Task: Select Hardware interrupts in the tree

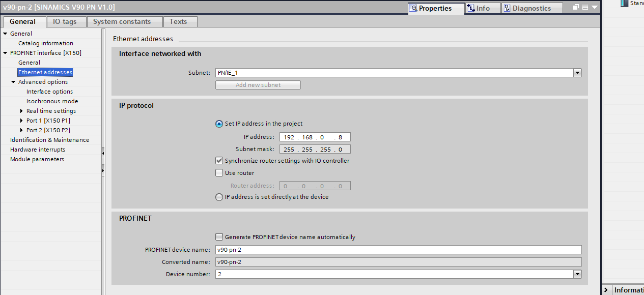Action: point(38,150)
